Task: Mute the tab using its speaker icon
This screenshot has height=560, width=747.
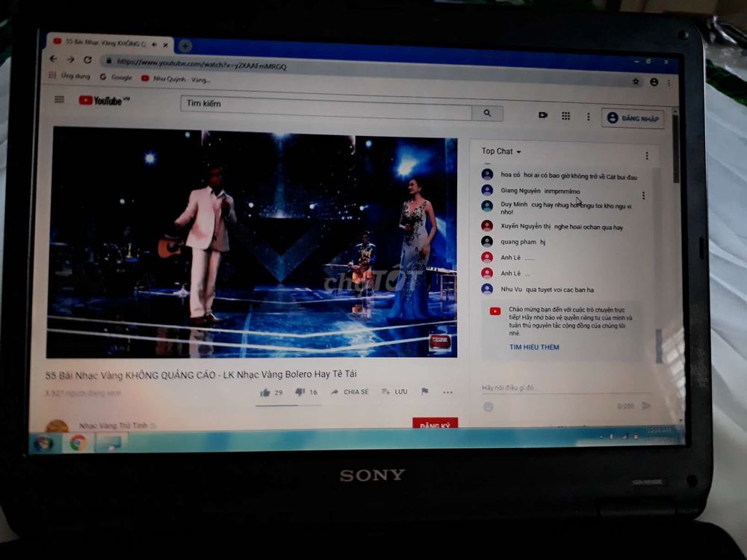Action: [155, 44]
